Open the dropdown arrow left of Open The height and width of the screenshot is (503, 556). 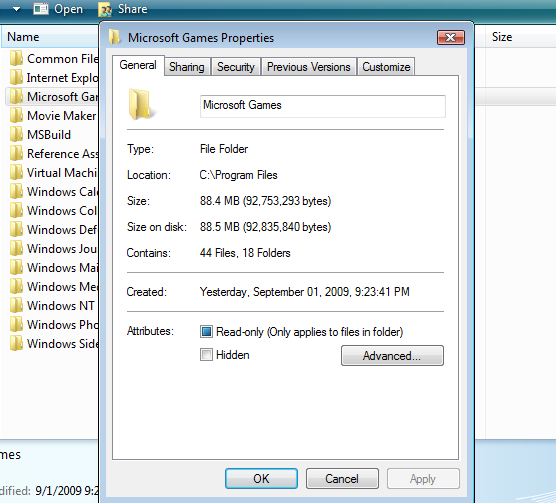[x=16, y=9]
